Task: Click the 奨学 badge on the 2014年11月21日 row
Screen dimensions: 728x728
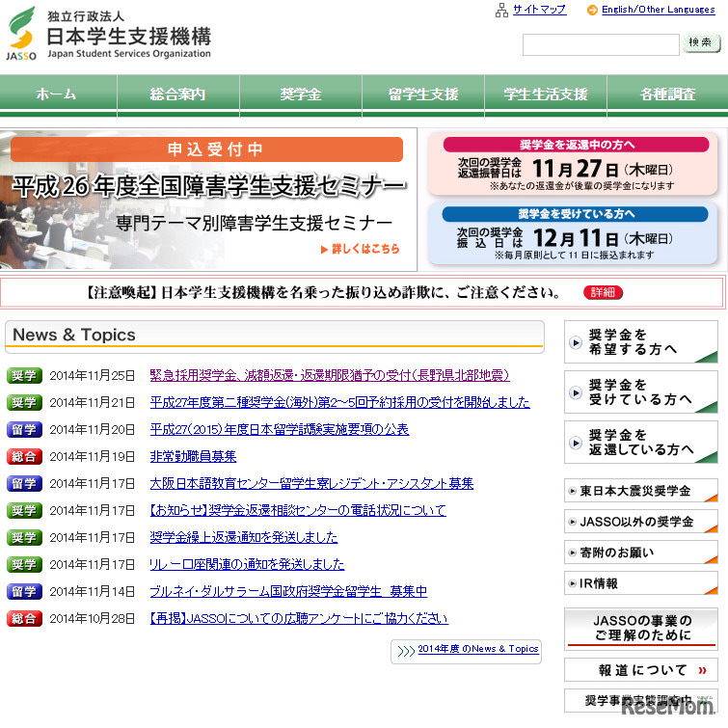Action: [x=24, y=402]
